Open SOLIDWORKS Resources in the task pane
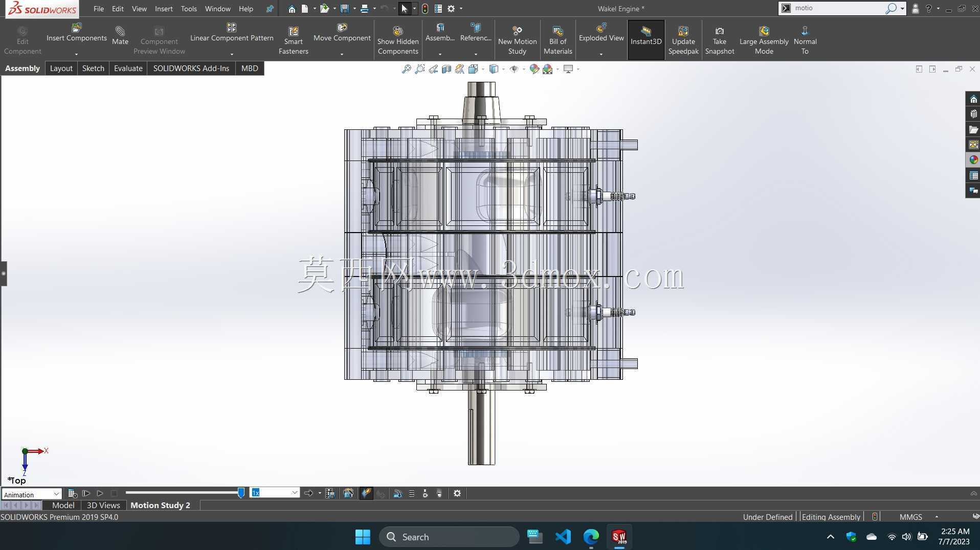The image size is (980, 550). pyautogui.click(x=973, y=99)
